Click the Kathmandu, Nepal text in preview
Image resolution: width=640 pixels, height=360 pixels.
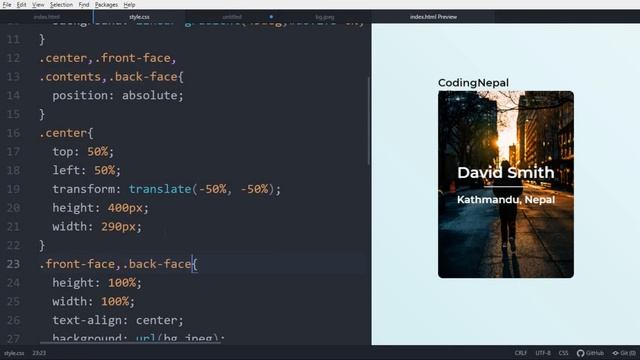point(506,200)
